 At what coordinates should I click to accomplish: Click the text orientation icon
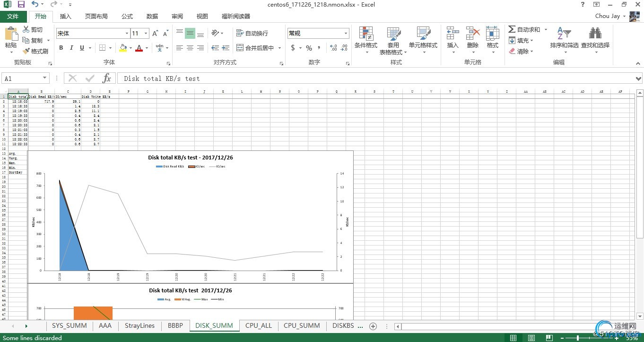tap(215, 33)
